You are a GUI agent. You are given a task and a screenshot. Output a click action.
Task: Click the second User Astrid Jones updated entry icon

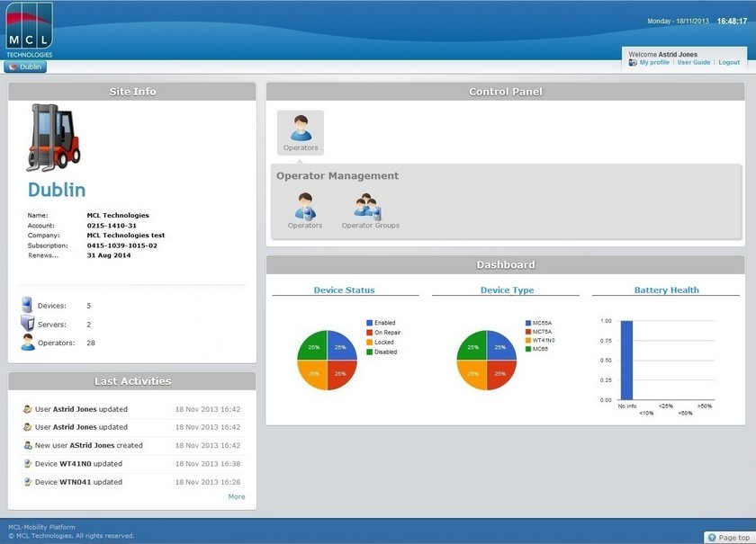28,427
